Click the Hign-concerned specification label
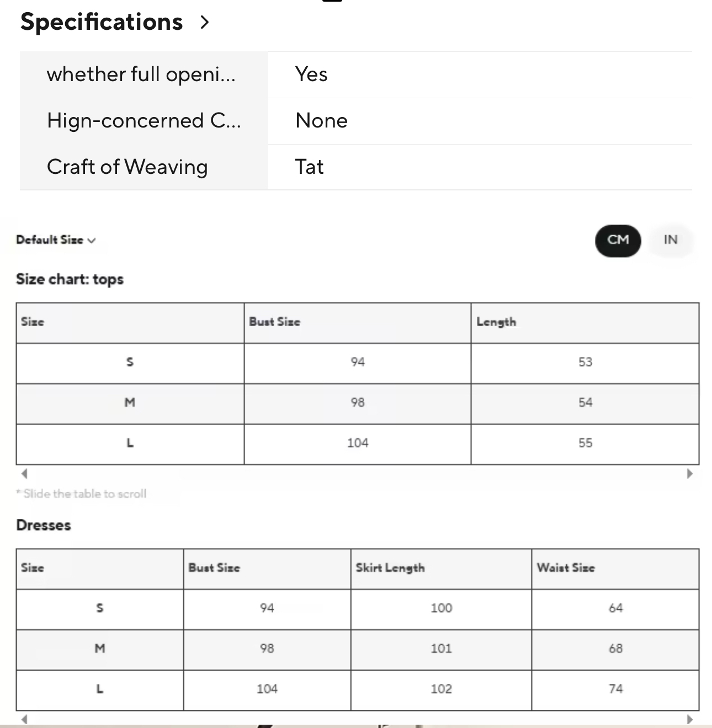 click(x=144, y=121)
